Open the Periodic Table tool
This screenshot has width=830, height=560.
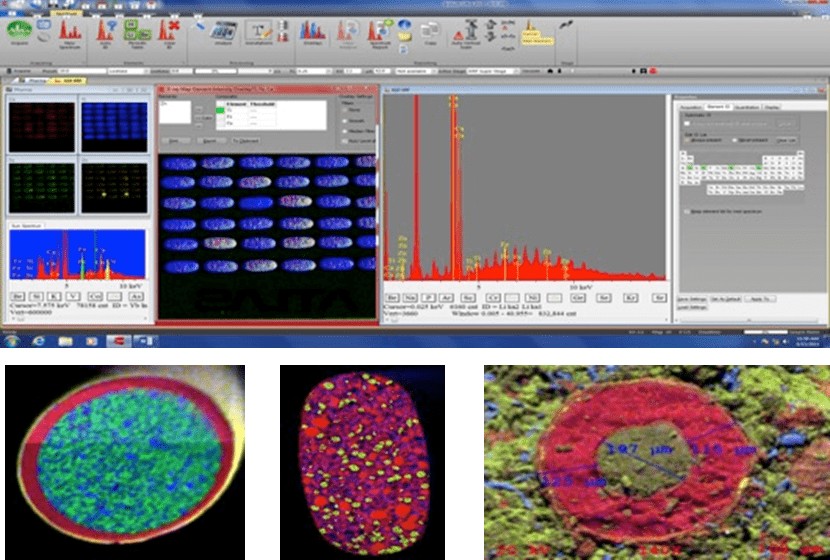pyautogui.click(x=137, y=32)
